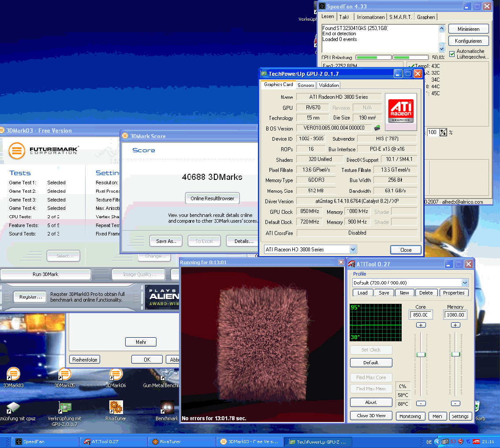Toggle Automatische Lüftergeschwindigkeit checkbox in SpeedFan
Viewport: 500px width, 448px height.
pos(452,54)
